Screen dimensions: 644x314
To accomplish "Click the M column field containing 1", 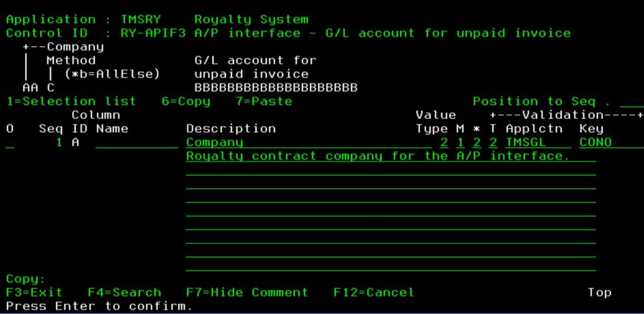I will click(460, 143).
